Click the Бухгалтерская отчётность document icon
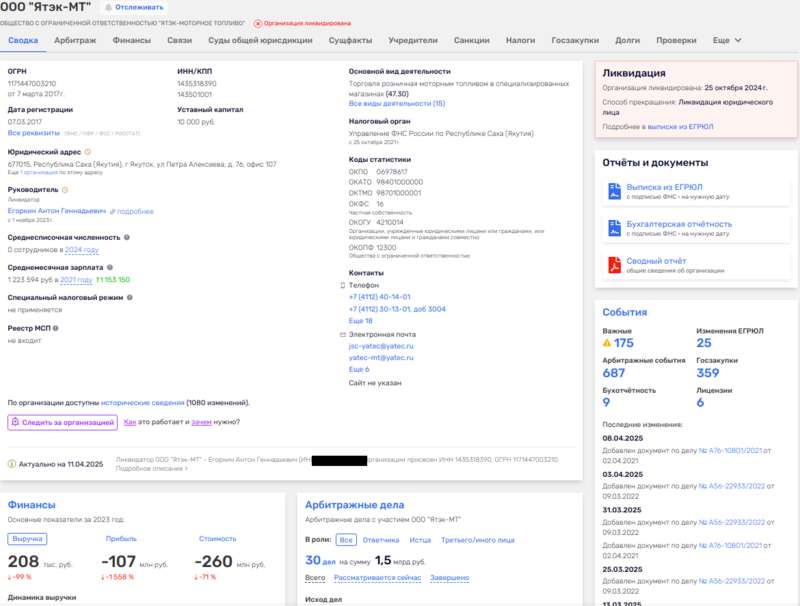Viewport: 800px width, 606px height. (x=614, y=228)
